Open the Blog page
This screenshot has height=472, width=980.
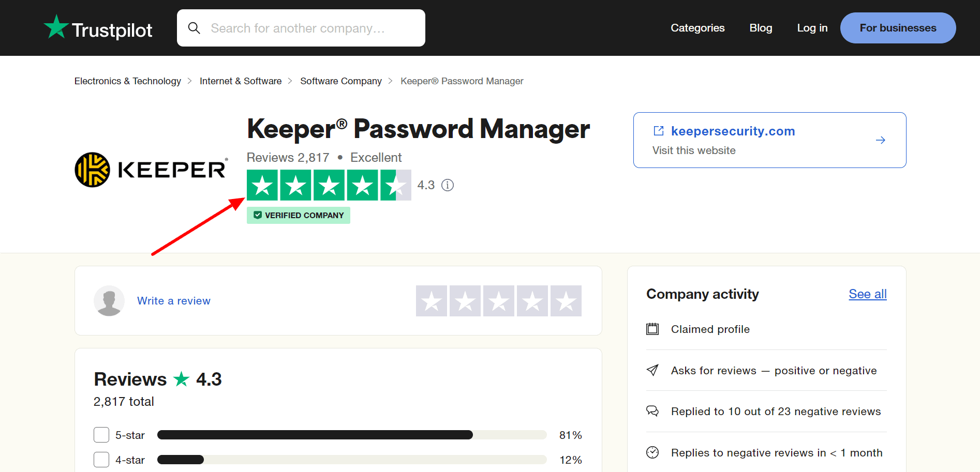click(x=761, y=28)
